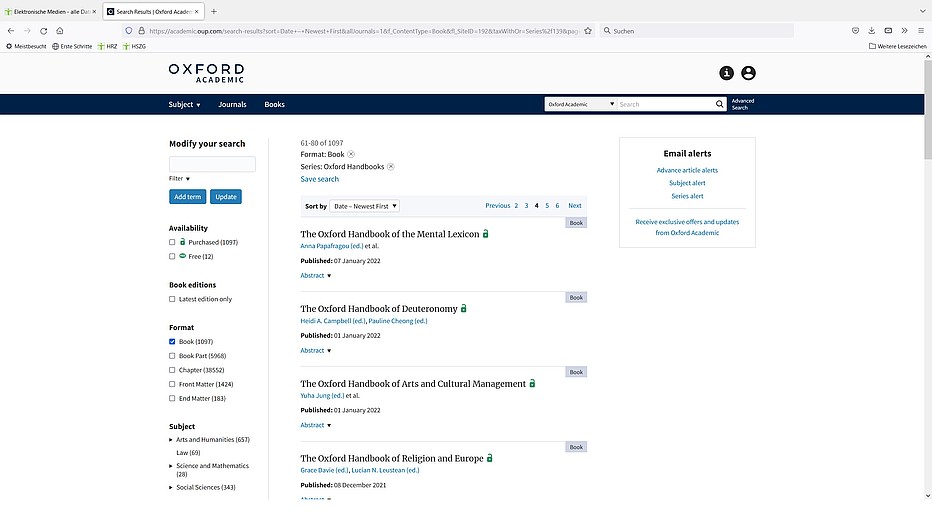This screenshot has width=932, height=524.
Task: Click the Previous page link
Action: point(498,206)
